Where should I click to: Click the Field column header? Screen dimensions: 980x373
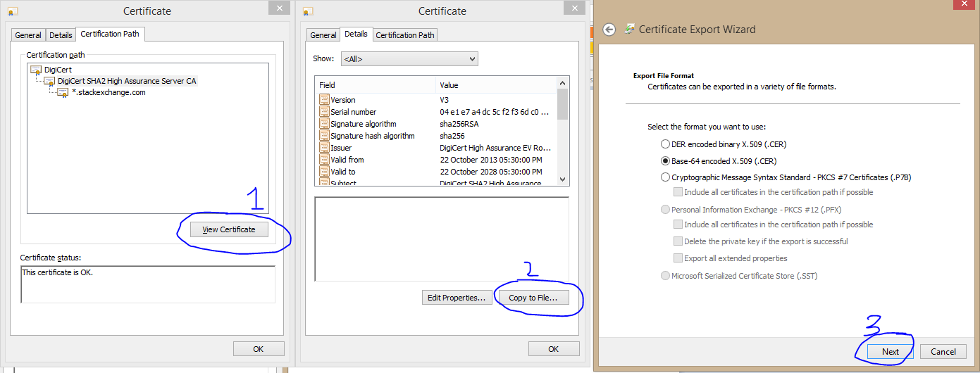[376, 85]
